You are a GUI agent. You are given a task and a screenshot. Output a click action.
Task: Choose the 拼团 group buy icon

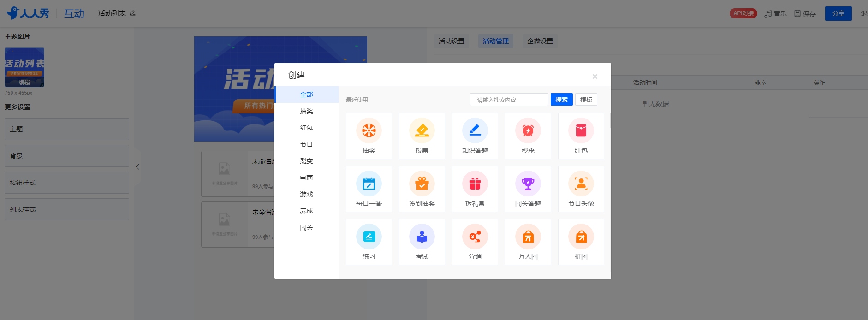(581, 237)
